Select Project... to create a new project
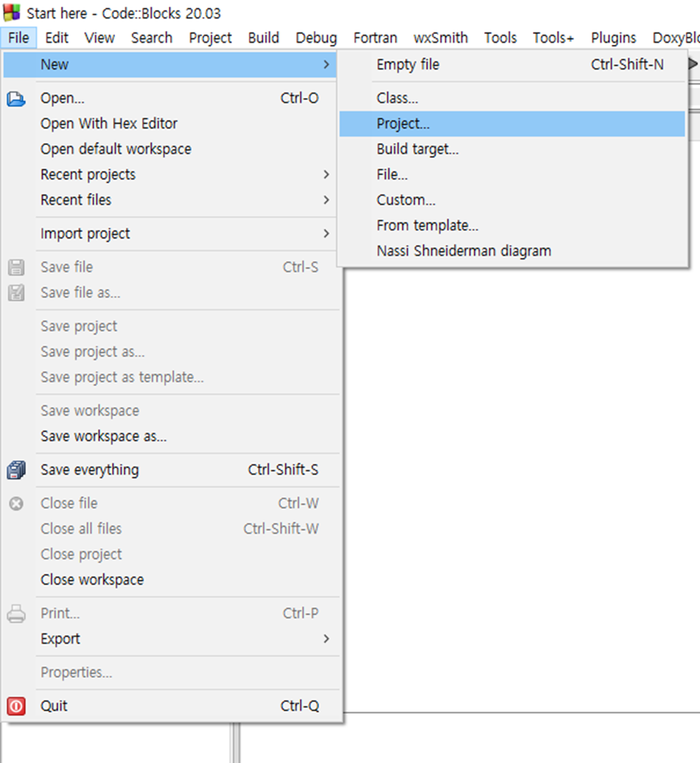The width and height of the screenshot is (700, 763). pyautogui.click(x=512, y=124)
